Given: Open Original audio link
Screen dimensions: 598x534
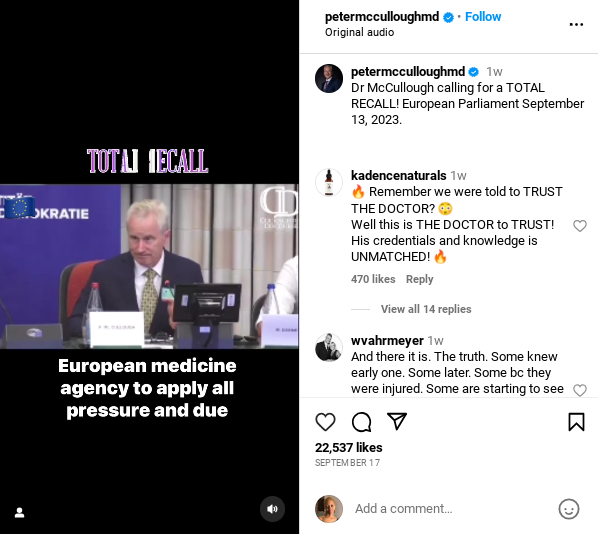Looking at the screenshot, I should click(x=359, y=32).
